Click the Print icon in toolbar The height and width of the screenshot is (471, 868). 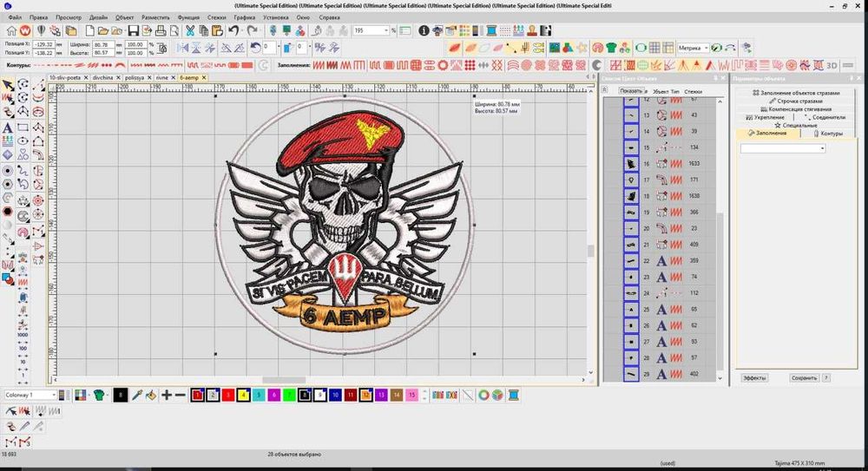coord(161,31)
